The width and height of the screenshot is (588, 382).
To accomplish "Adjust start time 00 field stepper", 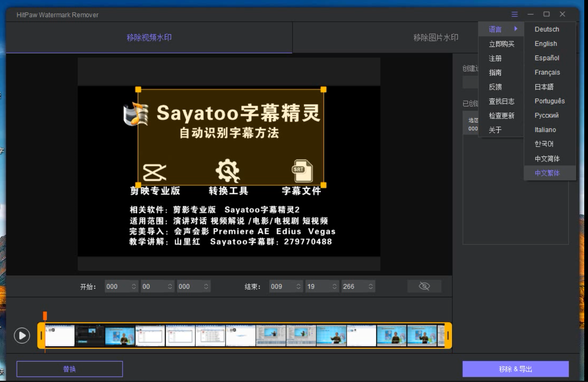I will (170, 286).
